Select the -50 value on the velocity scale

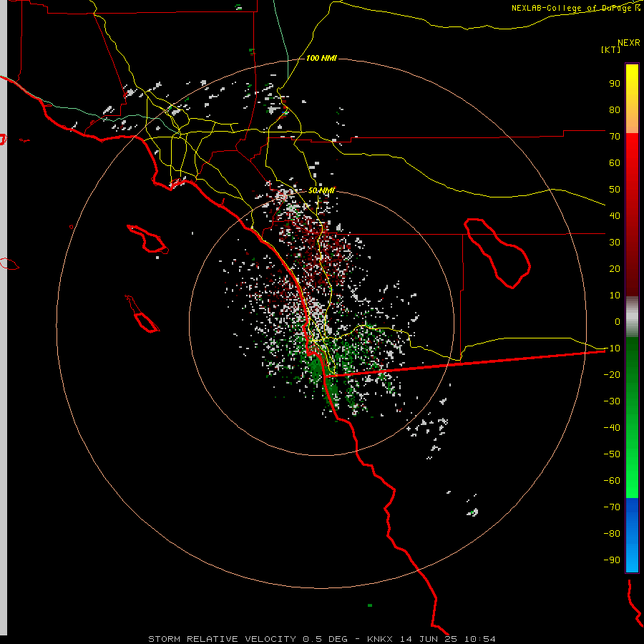(612, 454)
